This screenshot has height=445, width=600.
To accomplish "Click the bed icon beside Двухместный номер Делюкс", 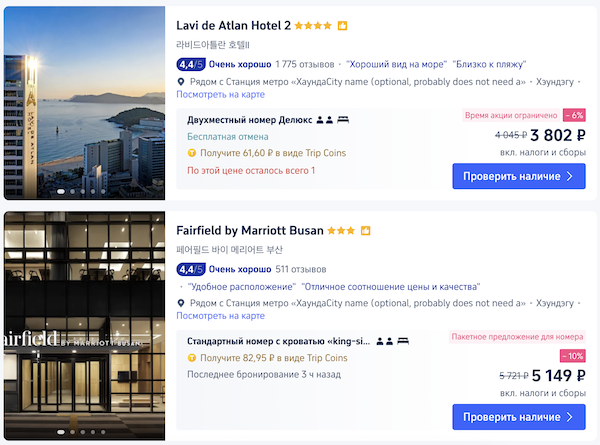I will [x=343, y=120].
